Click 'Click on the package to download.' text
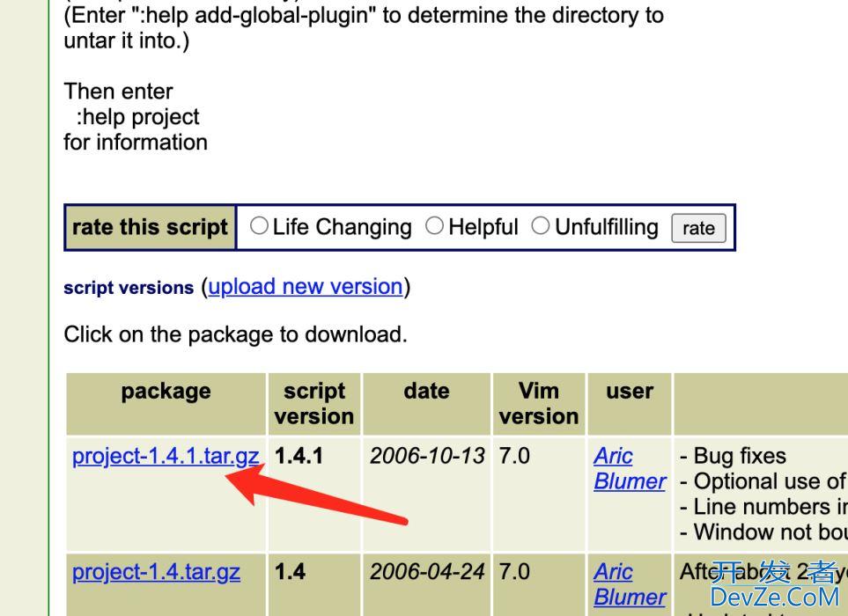 tap(235, 334)
